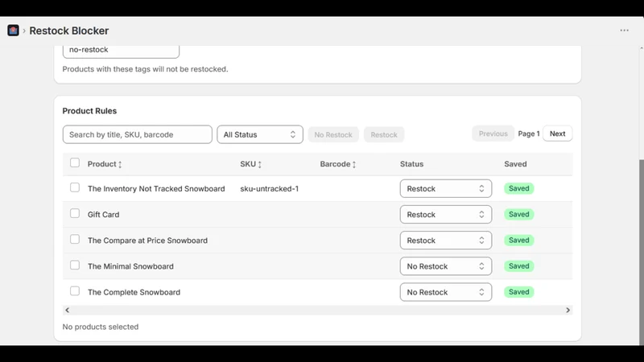The image size is (644, 362).
Task: Sort by Barcode column arrow icon
Action: pos(354,164)
